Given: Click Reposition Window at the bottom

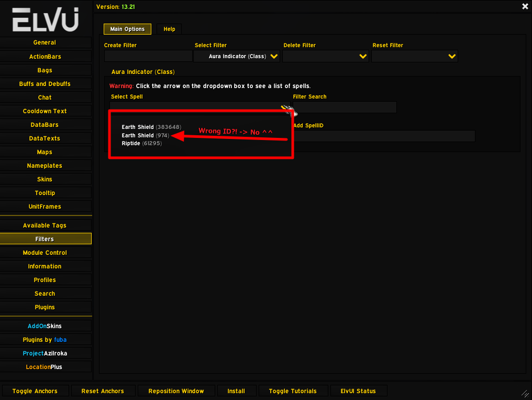Looking at the screenshot, I should (176, 391).
